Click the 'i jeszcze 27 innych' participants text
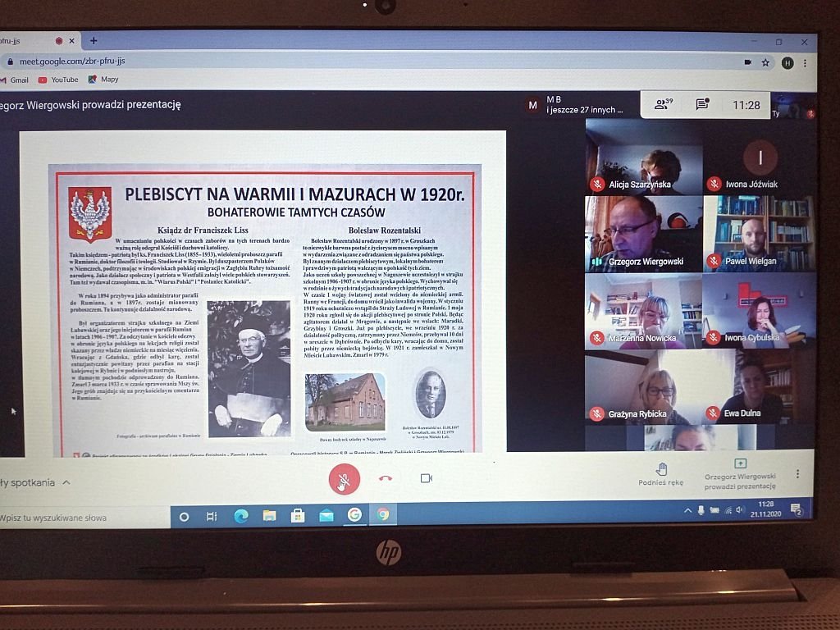Image resolution: width=840 pixels, height=630 pixels. coord(584,110)
